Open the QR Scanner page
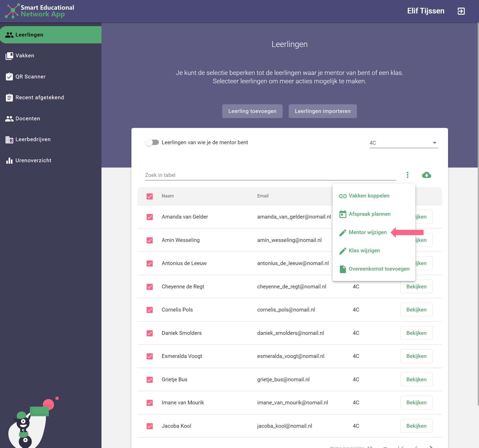 tap(30, 77)
